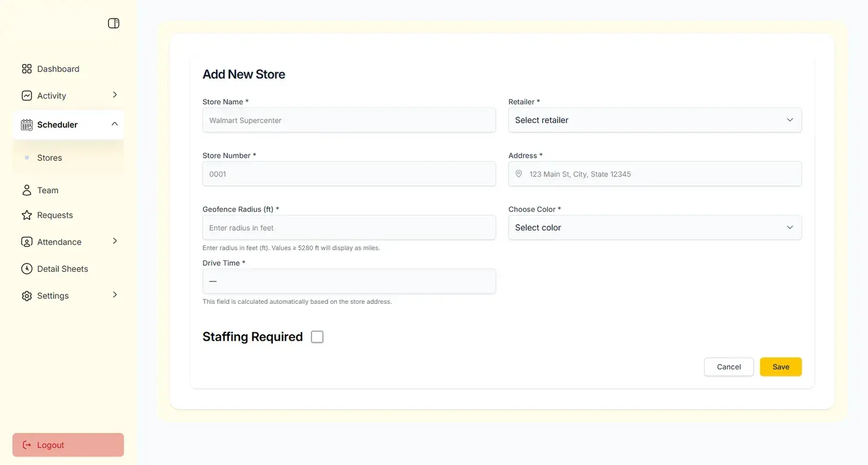Click the Address input field
Screen dimensions: 868x465
[655, 174]
